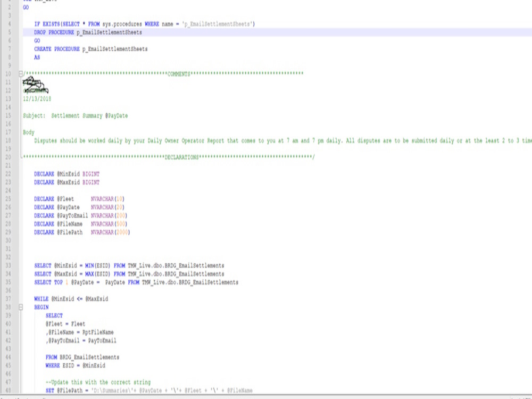Viewport: 532px width, 399px height.
Task: Click the standalone SELECT keyword on line 39
Action: tap(54, 315)
